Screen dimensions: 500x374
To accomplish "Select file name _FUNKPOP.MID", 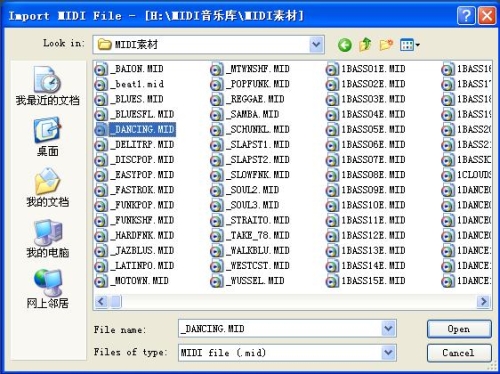I will click(x=143, y=205).
